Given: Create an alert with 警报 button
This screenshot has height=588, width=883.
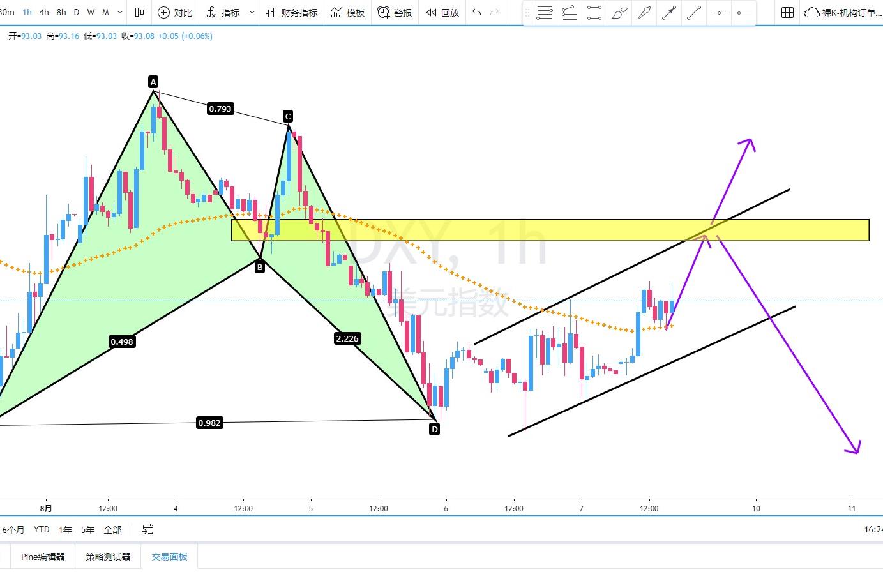Looking at the screenshot, I should point(395,12).
